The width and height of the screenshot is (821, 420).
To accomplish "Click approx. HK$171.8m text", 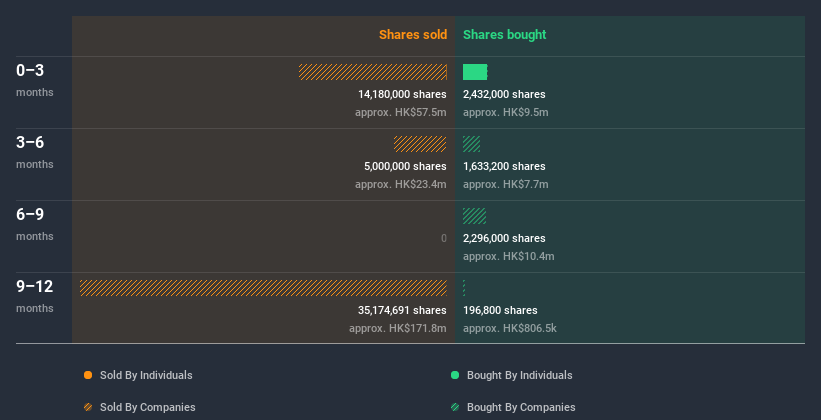I will coord(398,328).
